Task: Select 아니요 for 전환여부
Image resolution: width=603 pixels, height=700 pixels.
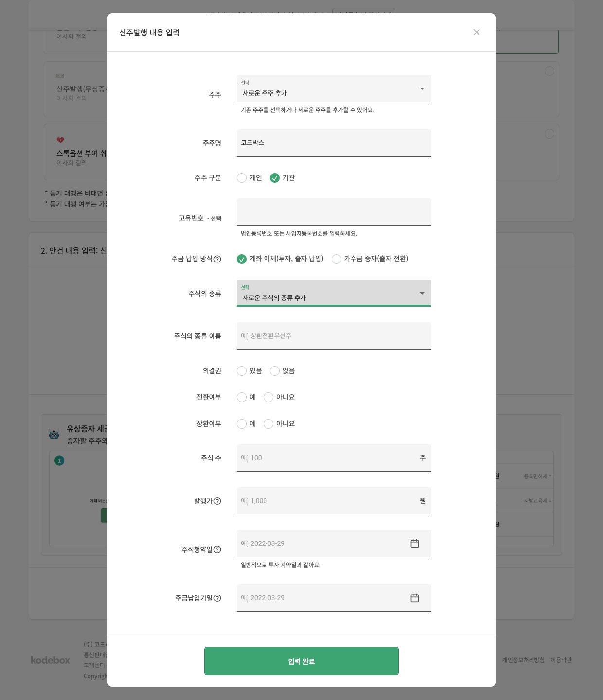Action: point(268,397)
